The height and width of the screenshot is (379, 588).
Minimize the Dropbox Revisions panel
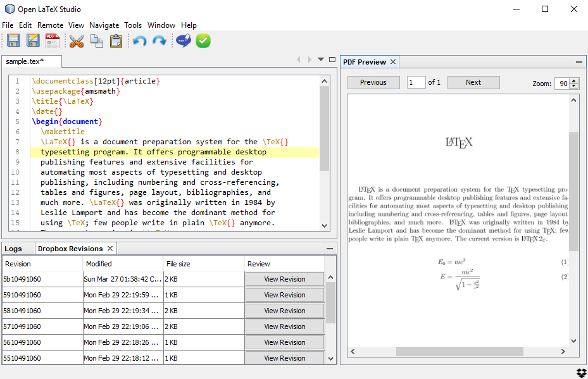(x=330, y=249)
